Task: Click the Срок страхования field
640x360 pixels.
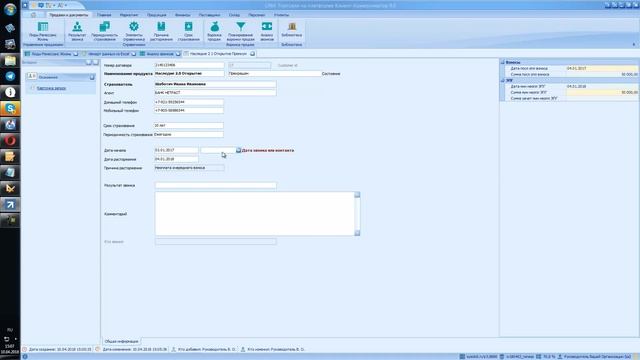Action: point(189,126)
